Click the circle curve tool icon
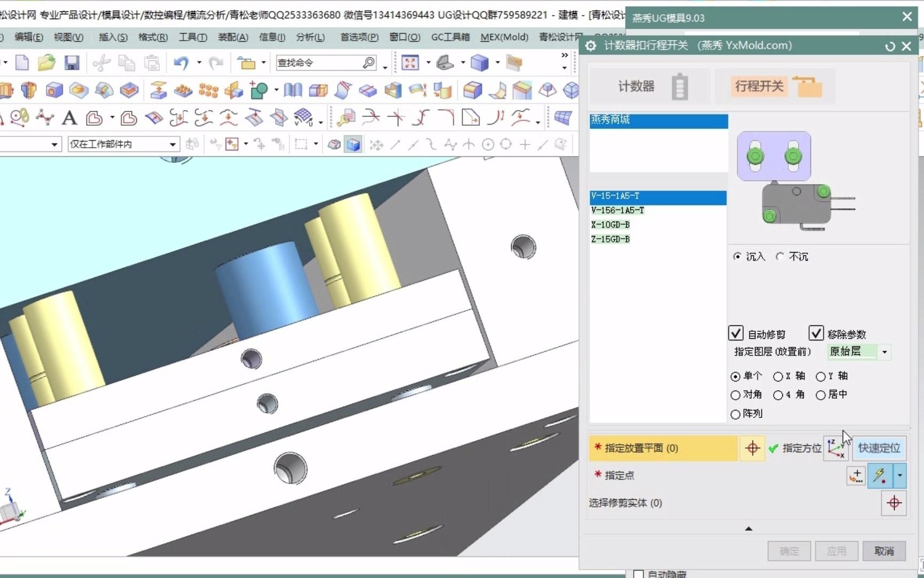Screen dimensions: 924x578 [488, 144]
